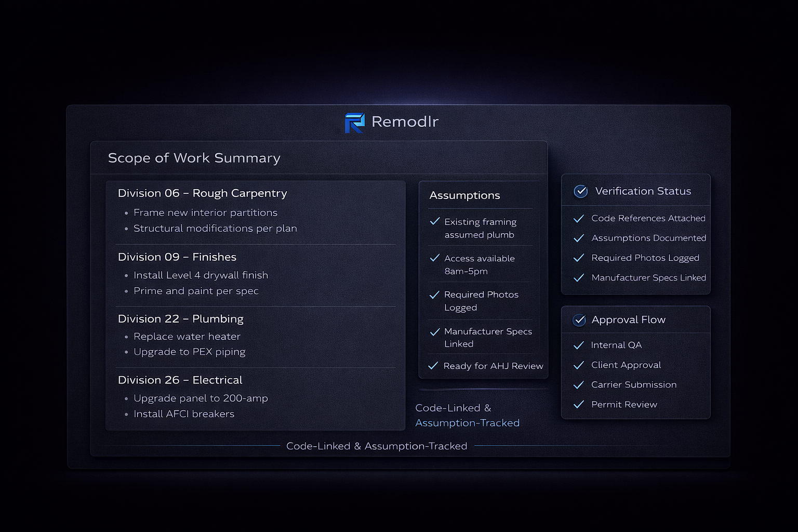Viewport: 798px width, 532px height.
Task: Click checkmark beside Manufacturer Specs Linked in Verification Status
Action: tap(578, 278)
